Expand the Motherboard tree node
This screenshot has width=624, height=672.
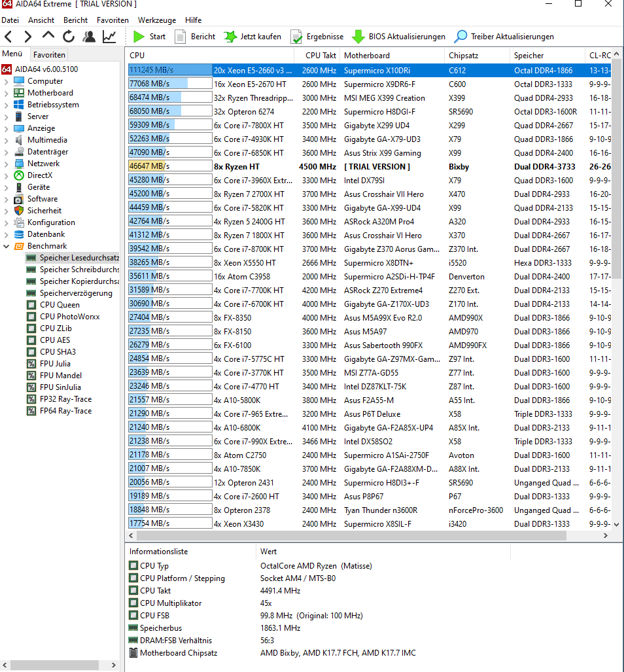pos(6,93)
